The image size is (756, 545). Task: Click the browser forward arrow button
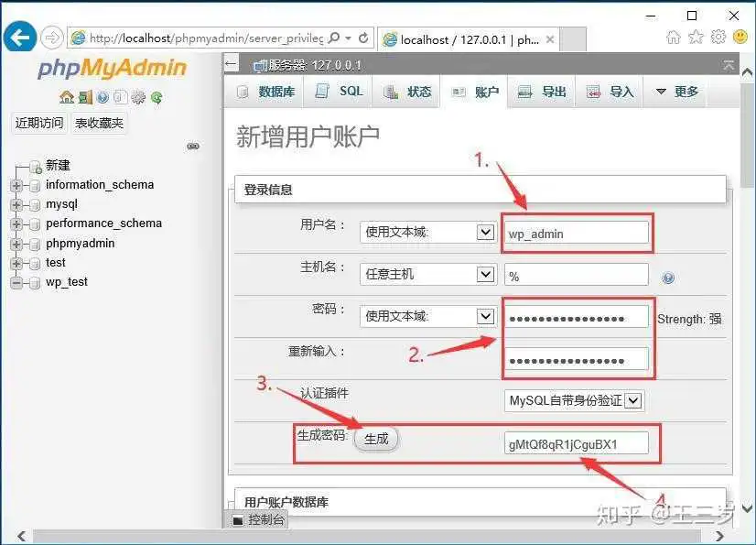click(x=51, y=38)
